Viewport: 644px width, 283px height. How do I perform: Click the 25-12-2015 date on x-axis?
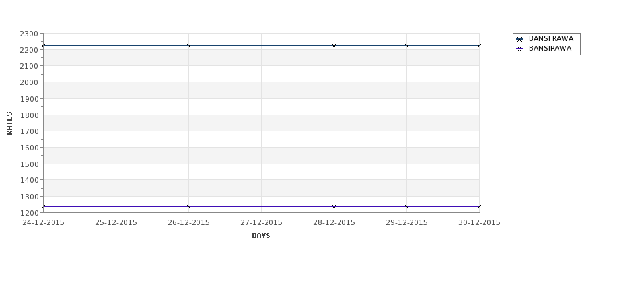pyautogui.click(x=116, y=223)
